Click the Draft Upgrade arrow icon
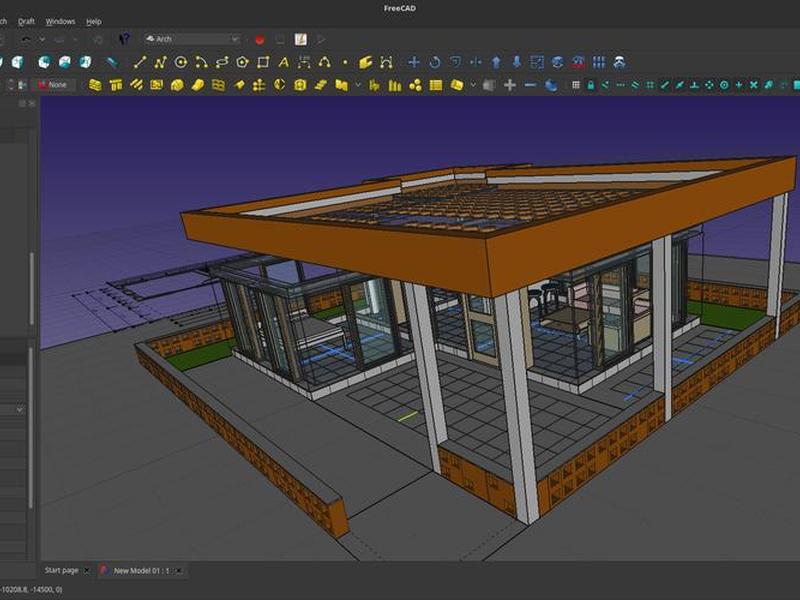800x600 pixels. [496, 62]
